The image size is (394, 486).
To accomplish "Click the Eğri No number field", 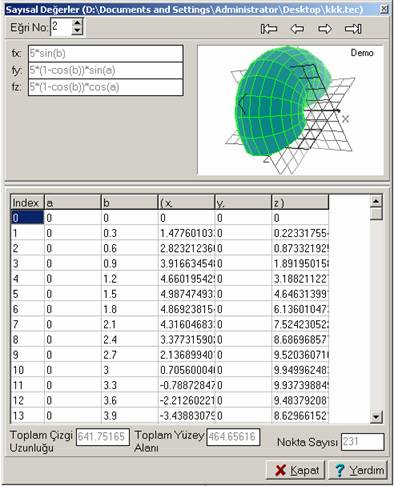I will point(61,27).
